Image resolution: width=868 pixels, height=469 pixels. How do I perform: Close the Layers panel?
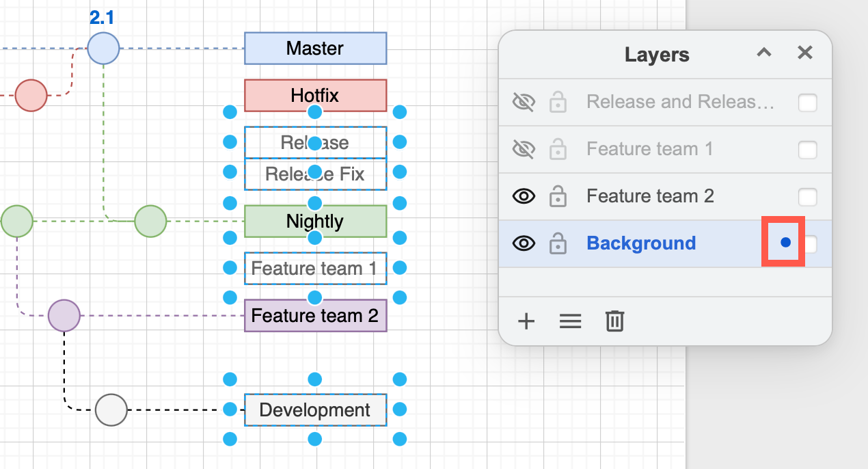(805, 53)
